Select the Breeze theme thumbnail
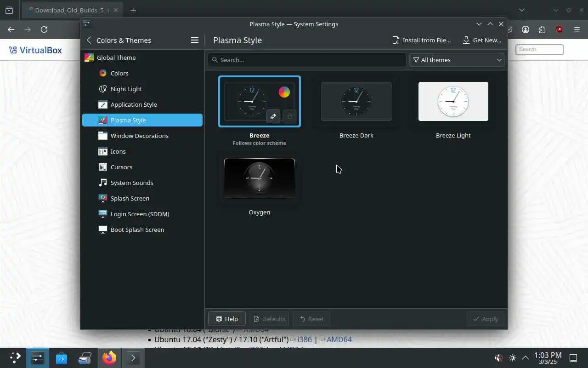 click(x=260, y=101)
